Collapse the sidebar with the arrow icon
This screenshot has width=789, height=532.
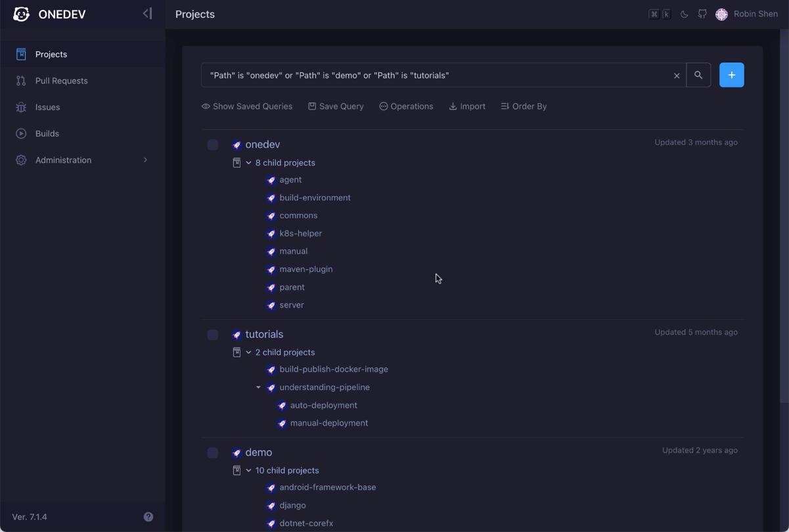coord(147,13)
